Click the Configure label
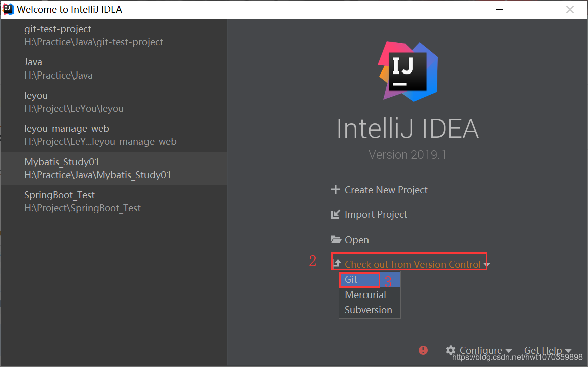 [x=481, y=350]
